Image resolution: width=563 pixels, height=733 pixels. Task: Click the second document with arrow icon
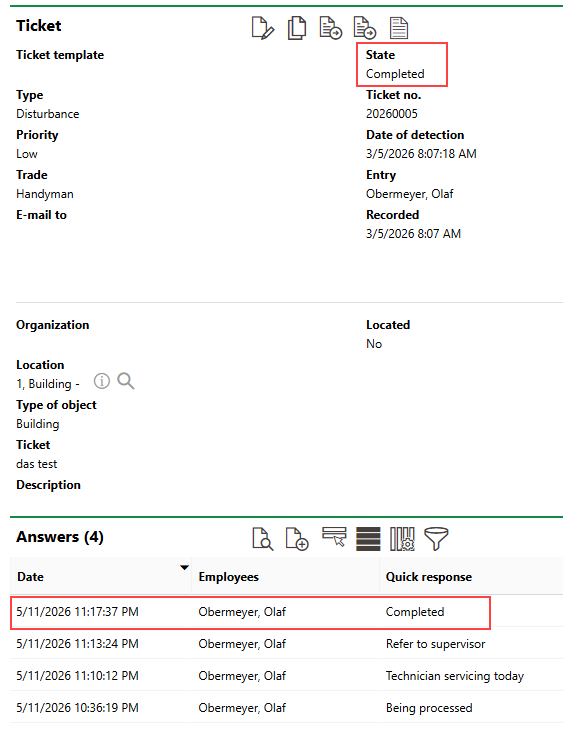(x=365, y=28)
